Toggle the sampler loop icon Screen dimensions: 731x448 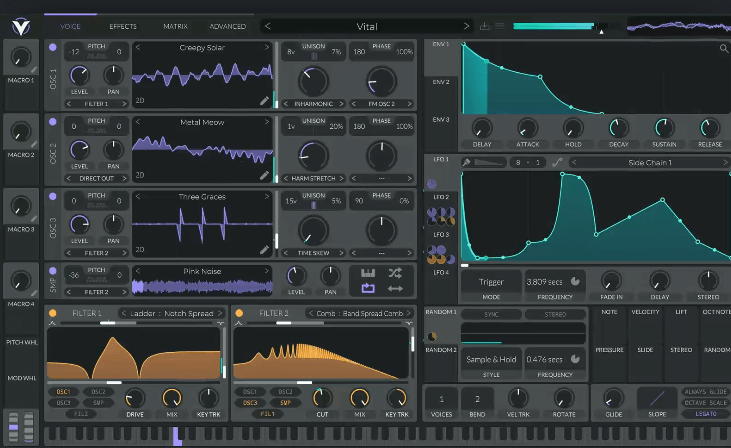point(367,289)
